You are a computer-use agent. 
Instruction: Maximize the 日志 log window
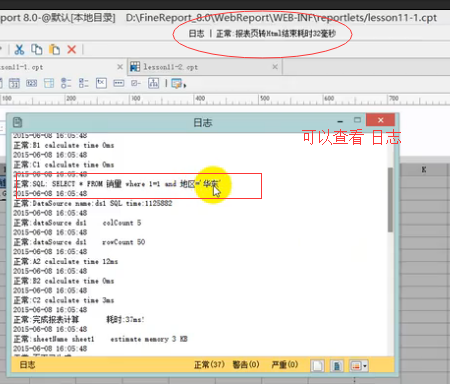pyautogui.click(x=357, y=120)
